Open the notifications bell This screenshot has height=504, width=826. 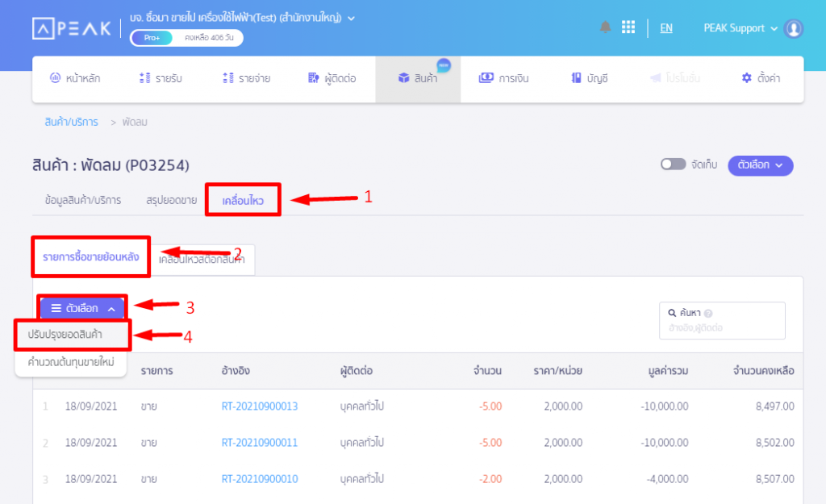[605, 27]
